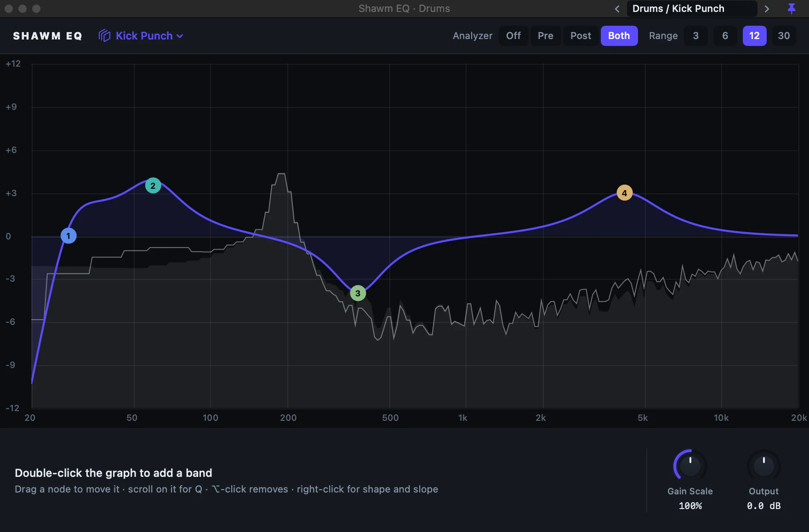This screenshot has height=532, width=809.
Task: Click the -9 dB axis label
Action: (10, 365)
